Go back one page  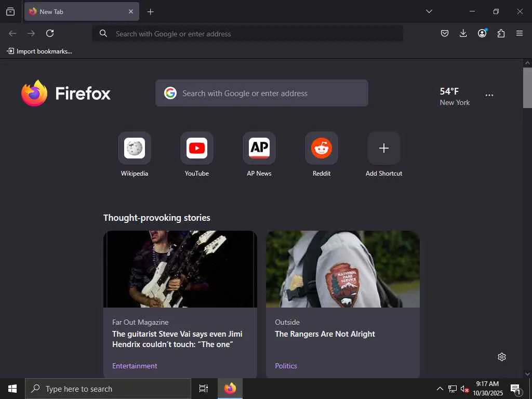(12, 33)
